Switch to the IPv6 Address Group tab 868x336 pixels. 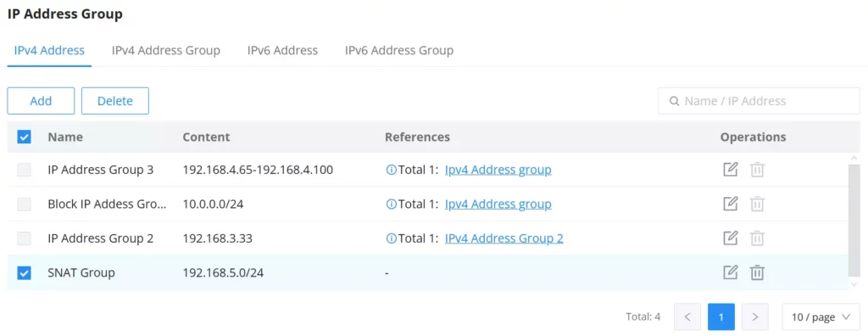point(399,50)
